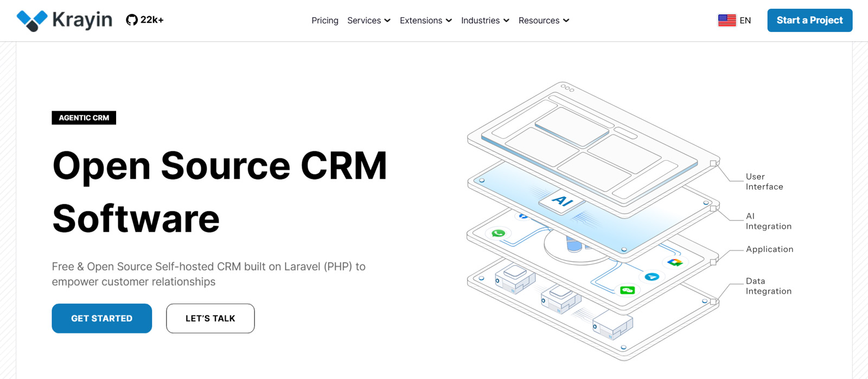Open the Services menu
868x379 pixels.
(x=369, y=21)
